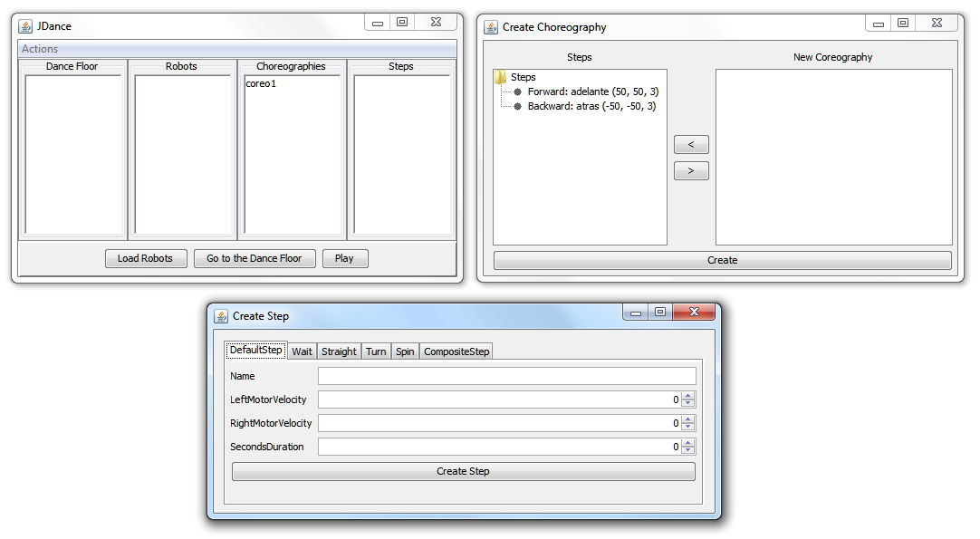Click the < remove step button
The width and height of the screenshot is (980, 539).
coord(691,144)
